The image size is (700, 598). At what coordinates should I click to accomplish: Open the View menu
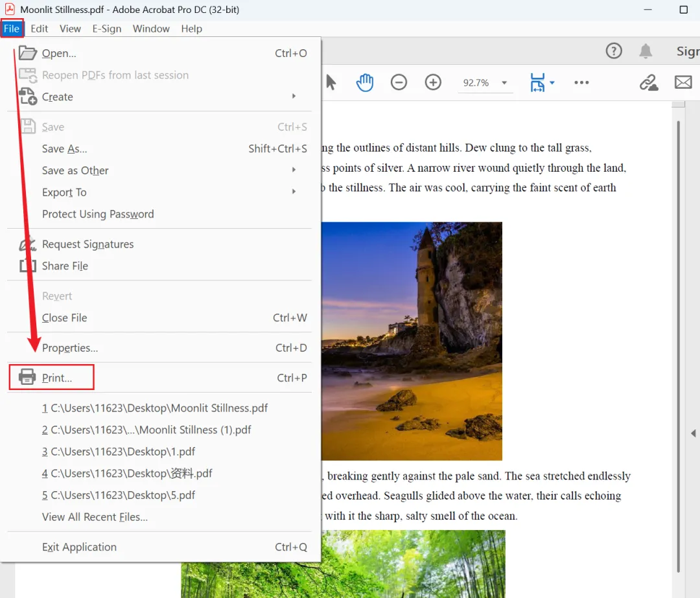(x=70, y=29)
